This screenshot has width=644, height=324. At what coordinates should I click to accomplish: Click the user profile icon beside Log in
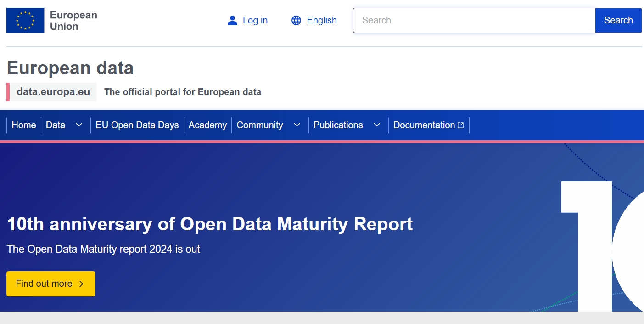click(x=233, y=20)
